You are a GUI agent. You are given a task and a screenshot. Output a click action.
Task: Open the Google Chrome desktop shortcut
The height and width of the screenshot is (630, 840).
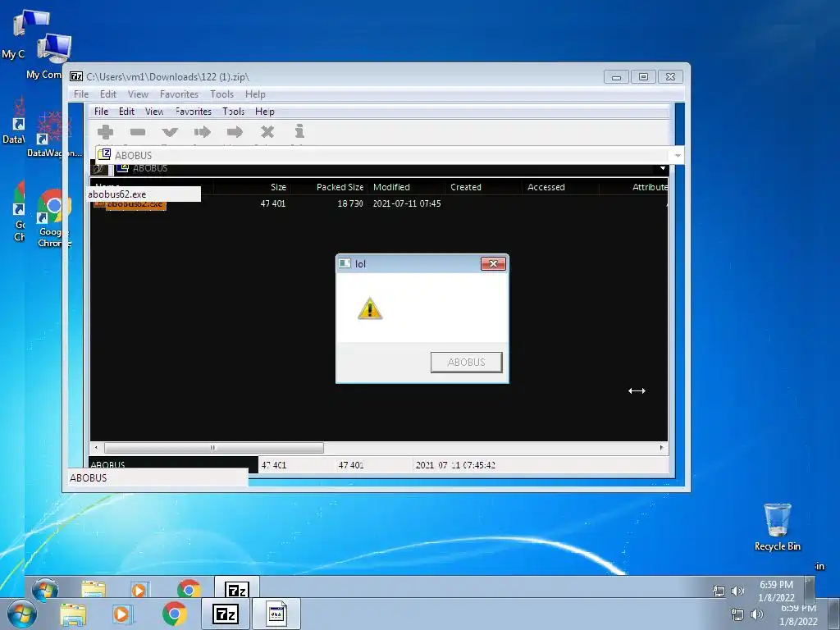pos(53,218)
